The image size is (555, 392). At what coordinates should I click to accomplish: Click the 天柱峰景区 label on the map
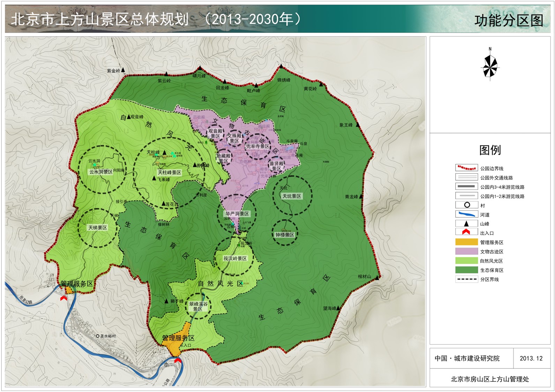point(170,172)
